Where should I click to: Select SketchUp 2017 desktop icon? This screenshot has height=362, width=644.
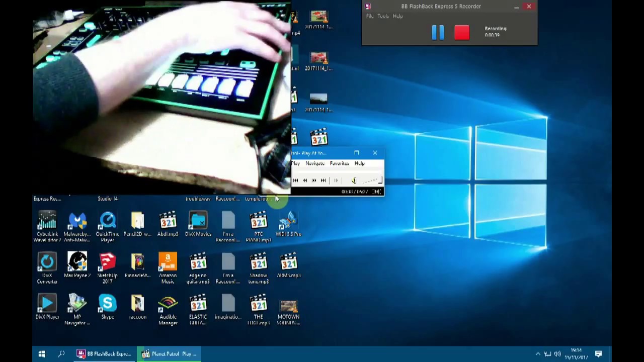pyautogui.click(x=108, y=268)
